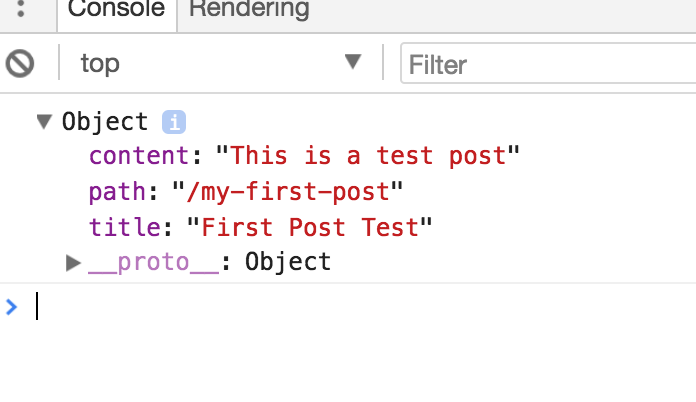The width and height of the screenshot is (696, 402).
Task: Select the "path" property key
Action: [118, 192]
